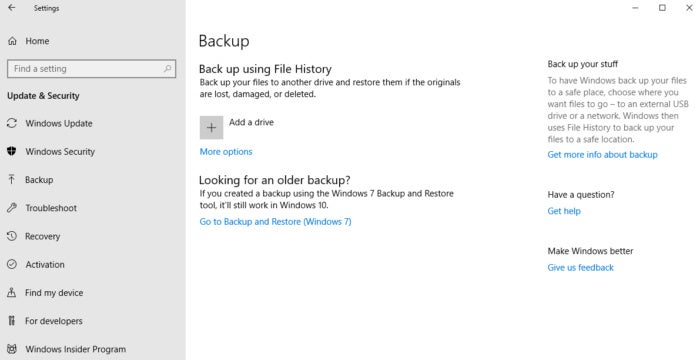Follow Go to Backup and Restore (Windows 7)

(x=275, y=222)
